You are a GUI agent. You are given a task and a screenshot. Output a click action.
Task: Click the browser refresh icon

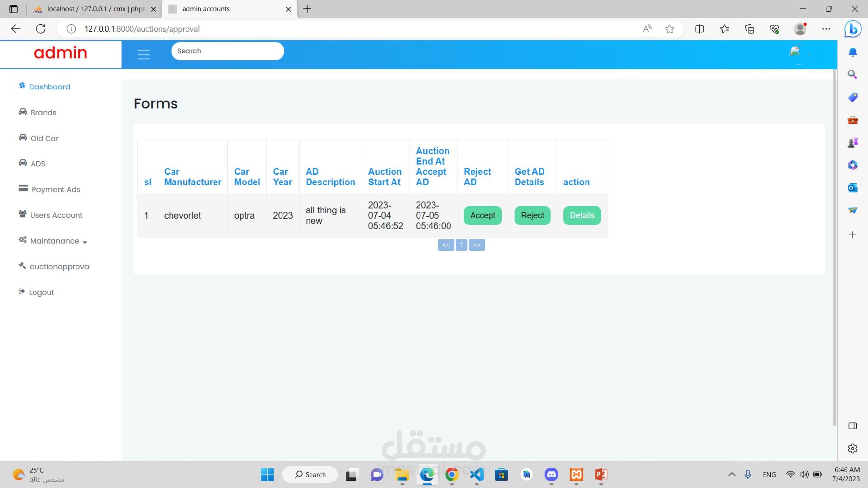(x=41, y=29)
